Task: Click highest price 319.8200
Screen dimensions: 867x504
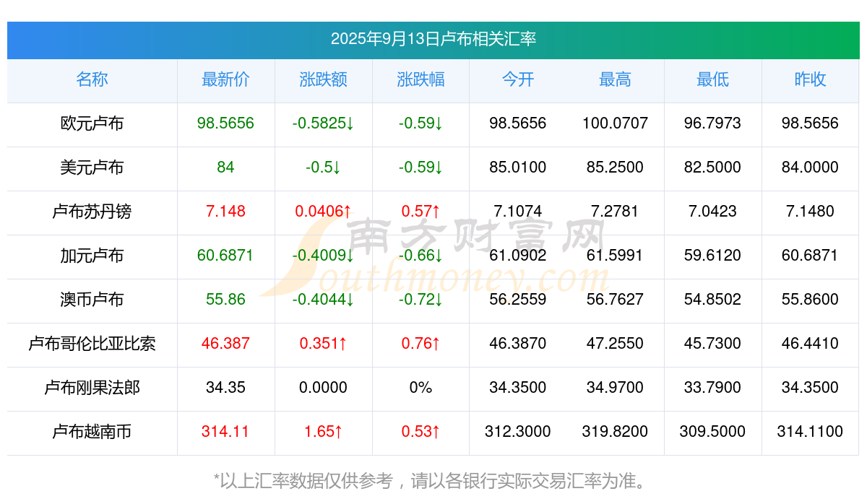Action: [x=615, y=432]
